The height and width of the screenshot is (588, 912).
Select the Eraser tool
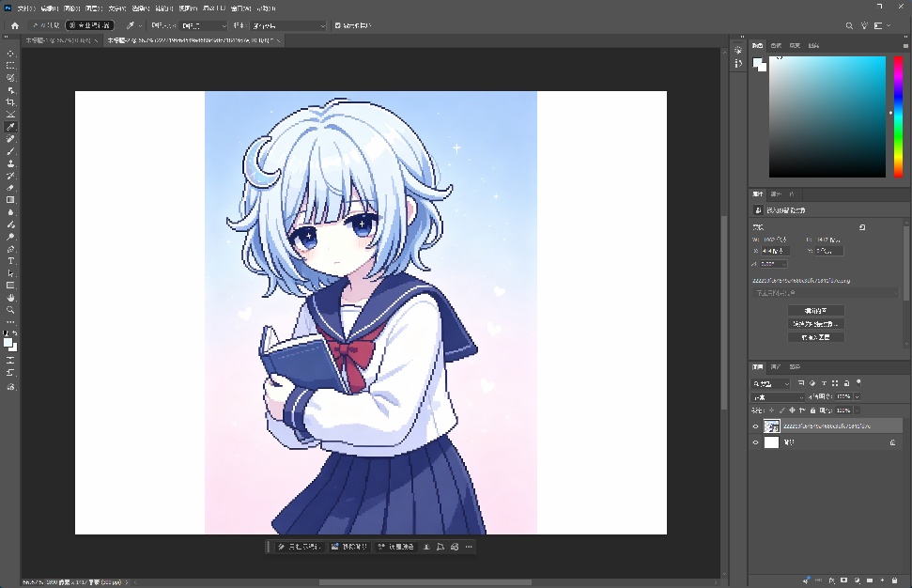point(10,188)
